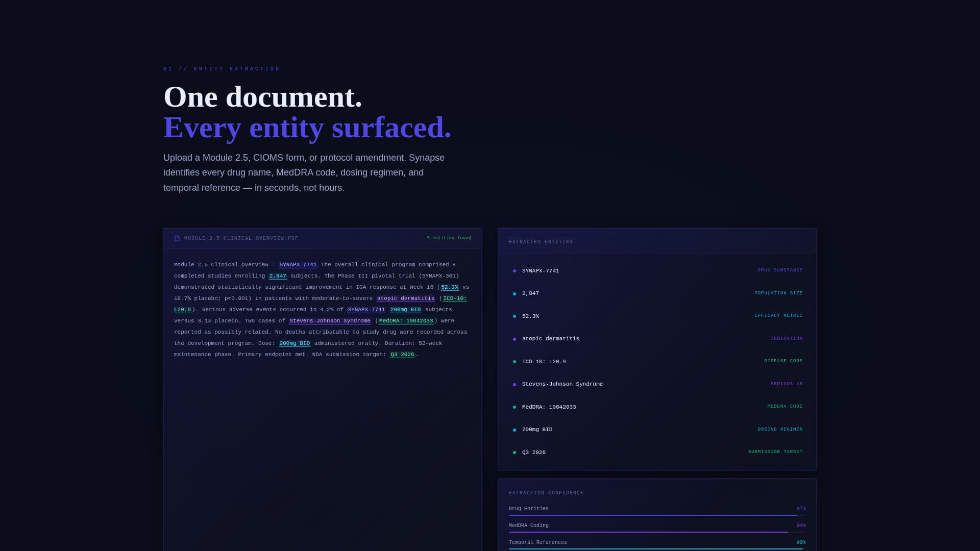Image resolution: width=980 pixels, height=551 pixels.
Task: Click the 'Every entity surfaced.' purple headline
Action: click(307, 127)
